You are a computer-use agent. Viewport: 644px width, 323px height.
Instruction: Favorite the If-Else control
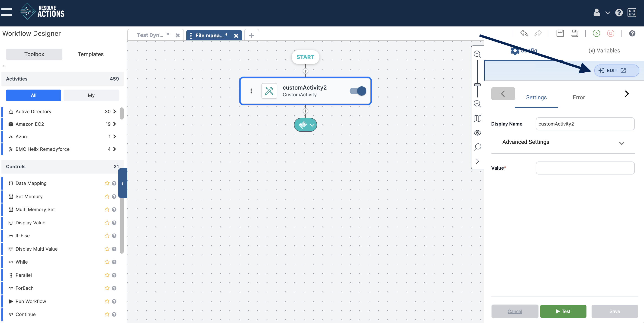(107, 236)
